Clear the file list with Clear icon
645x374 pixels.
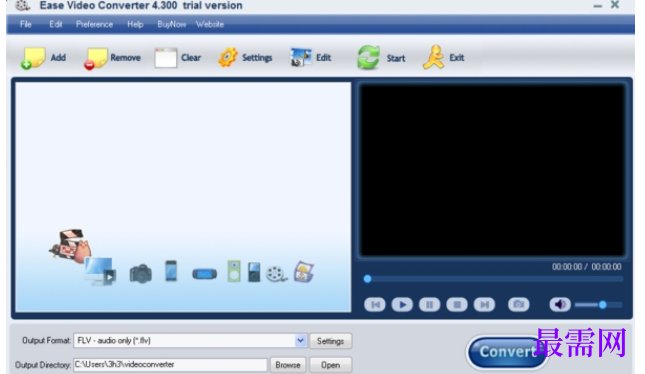point(165,58)
